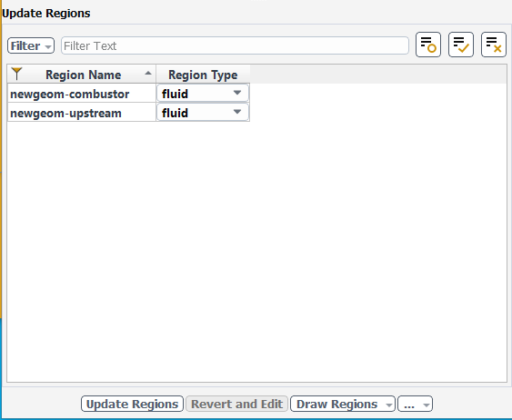Screen dimensions: 512x420
Task: Select the newgeom-upstream row
Action: click(82, 113)
